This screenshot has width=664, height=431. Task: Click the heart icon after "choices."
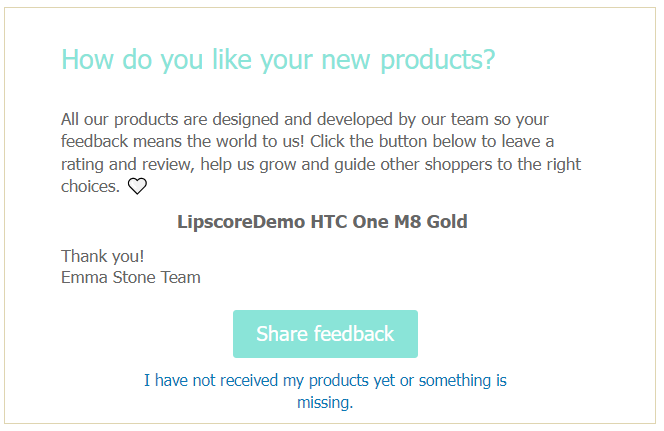[x=137, y=186]
